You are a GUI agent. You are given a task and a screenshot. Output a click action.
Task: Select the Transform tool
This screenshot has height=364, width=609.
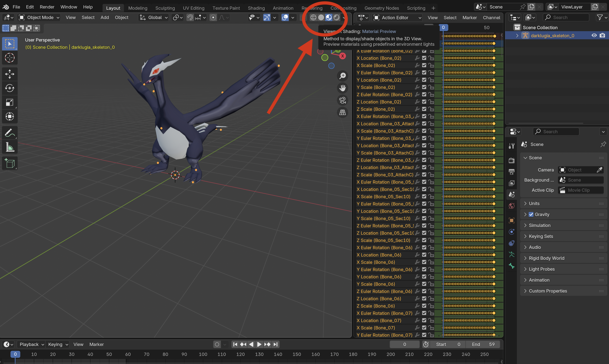[x=10, y=117]
